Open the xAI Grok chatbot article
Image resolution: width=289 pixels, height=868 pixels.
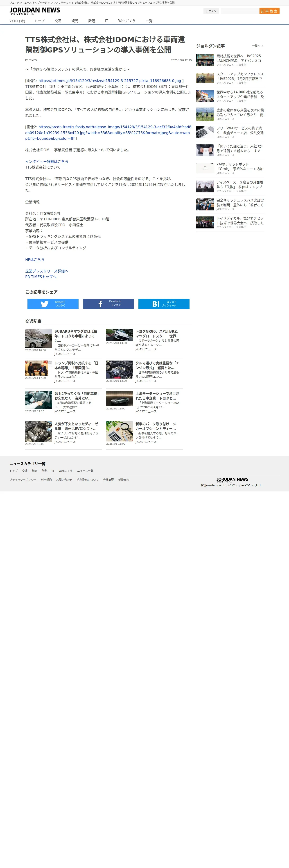click(x=240, y=167)
